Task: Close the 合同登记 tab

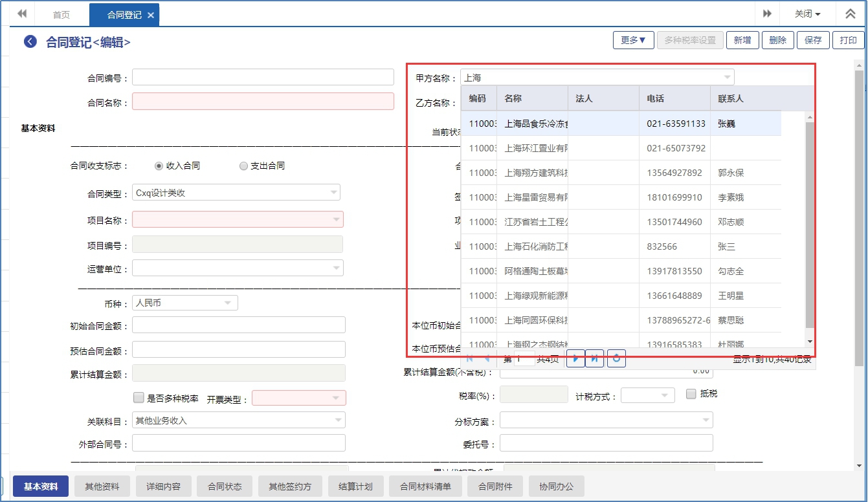Action: (151, 15)
